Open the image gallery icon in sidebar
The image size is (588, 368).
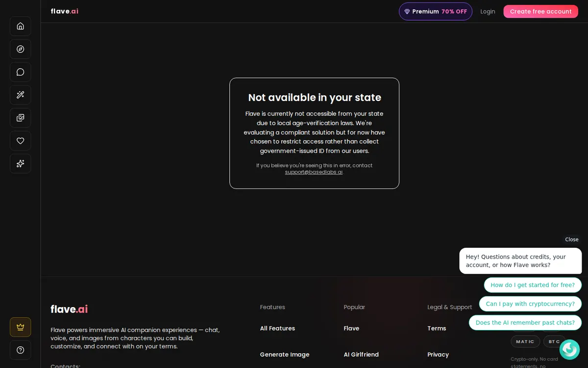[x=20, y=118]
